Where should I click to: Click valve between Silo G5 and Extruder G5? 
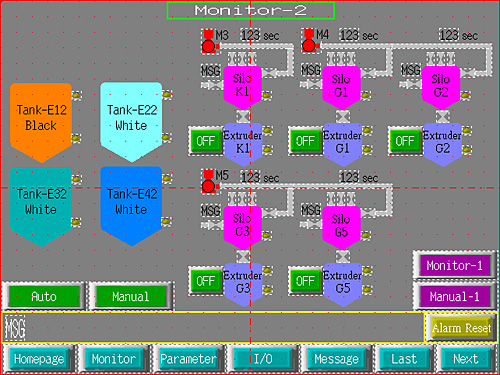point(343,256)
